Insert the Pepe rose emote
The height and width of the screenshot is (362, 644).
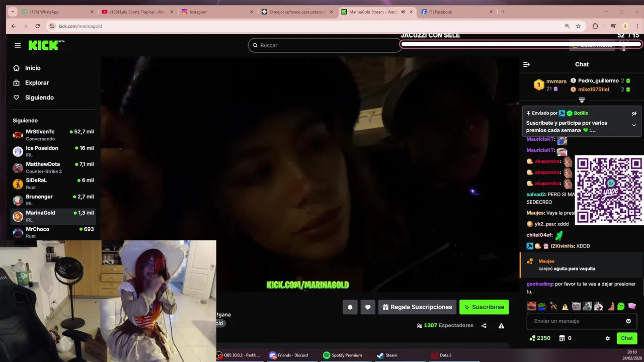point(543,306)
